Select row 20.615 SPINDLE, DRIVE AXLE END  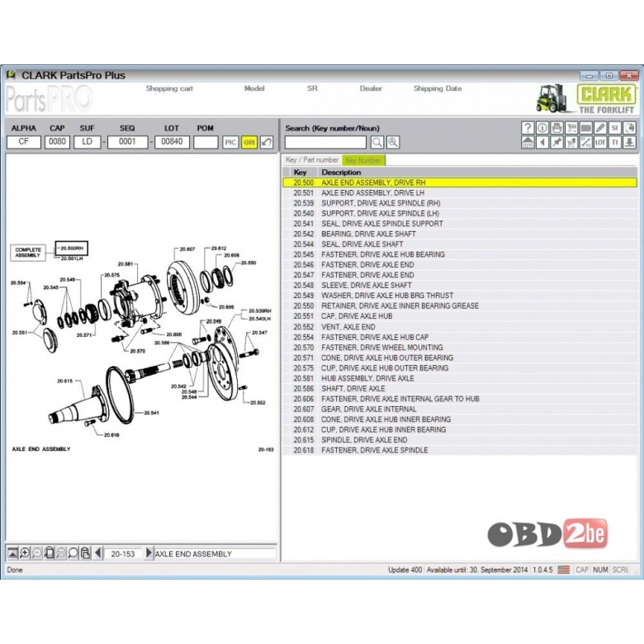(460, 440)
